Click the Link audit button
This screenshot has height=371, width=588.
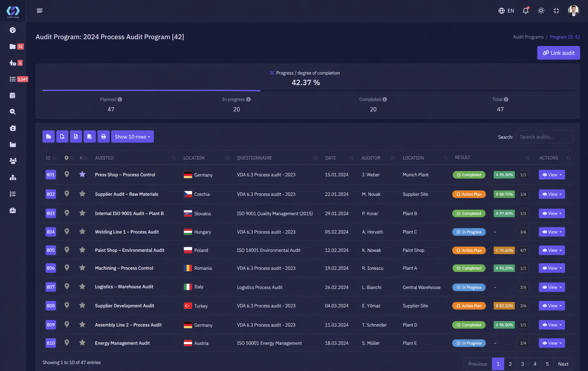pyautogui.click(x=558, y=53)
